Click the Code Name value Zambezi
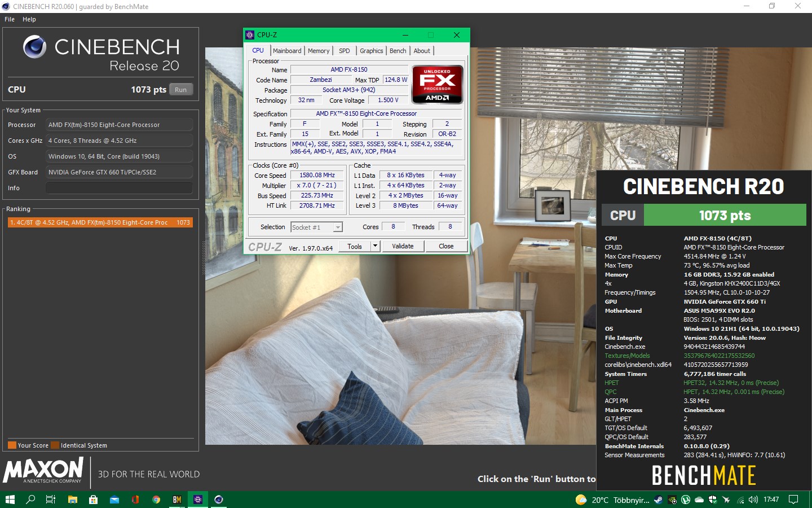The width and height of the screenshot is (812, 508). click(x=321, y=80)
